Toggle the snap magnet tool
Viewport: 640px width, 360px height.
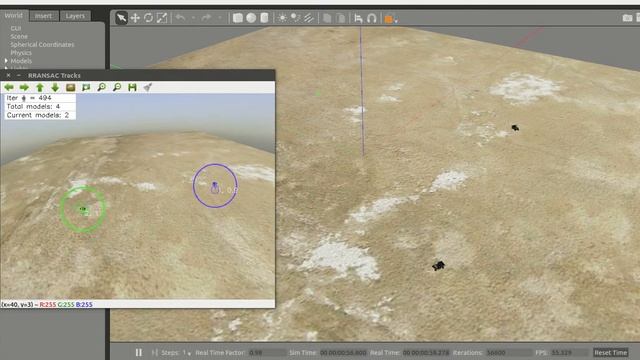point(372,18)
